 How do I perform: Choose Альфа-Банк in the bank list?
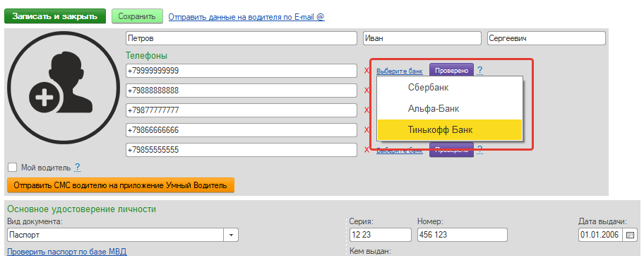point(450,109)
